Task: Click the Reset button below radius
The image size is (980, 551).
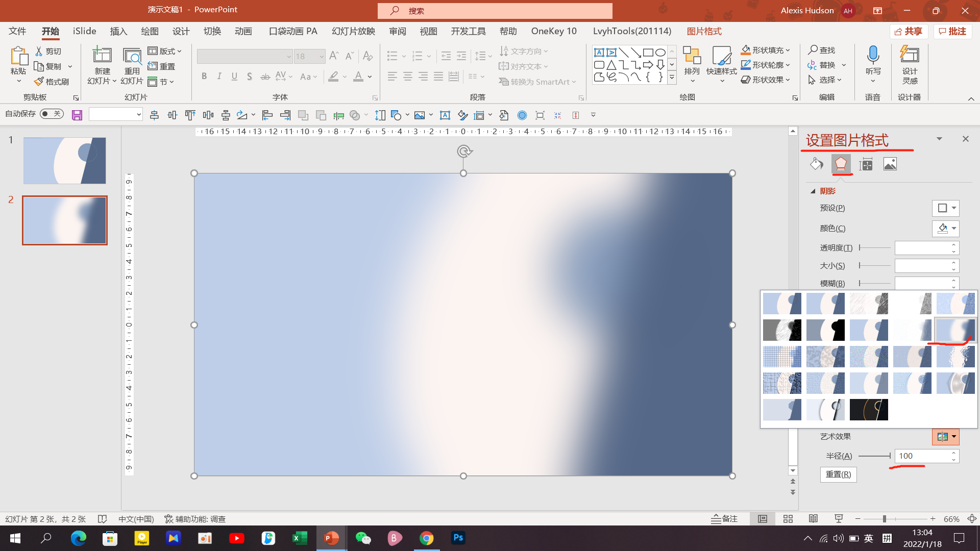Action: tap(838, 474)
